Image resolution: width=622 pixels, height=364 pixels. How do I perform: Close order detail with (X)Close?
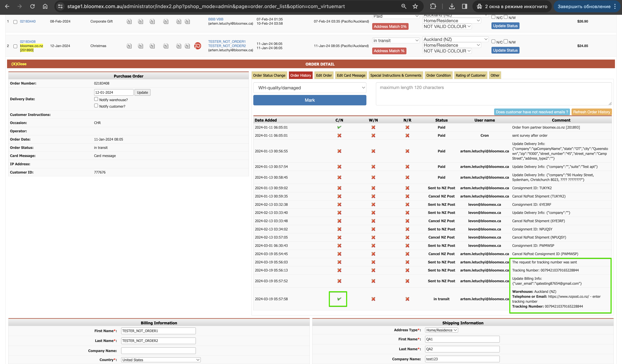pos(19,64)
